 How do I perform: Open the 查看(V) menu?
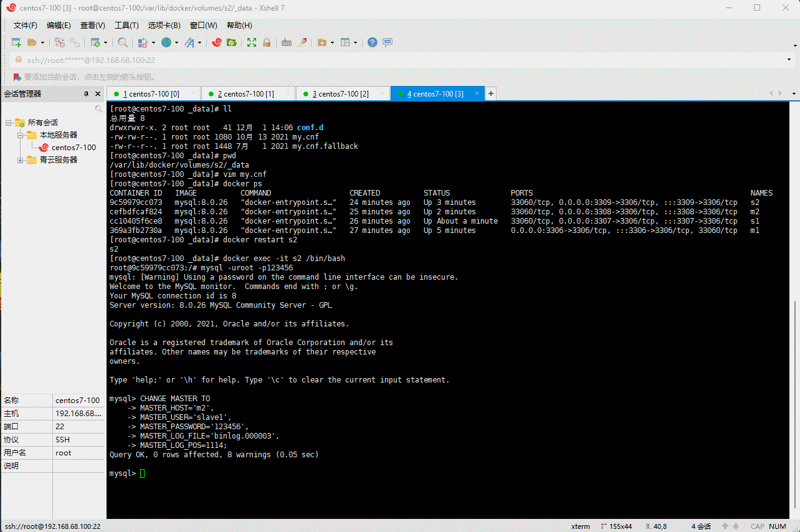click(93, 26)
